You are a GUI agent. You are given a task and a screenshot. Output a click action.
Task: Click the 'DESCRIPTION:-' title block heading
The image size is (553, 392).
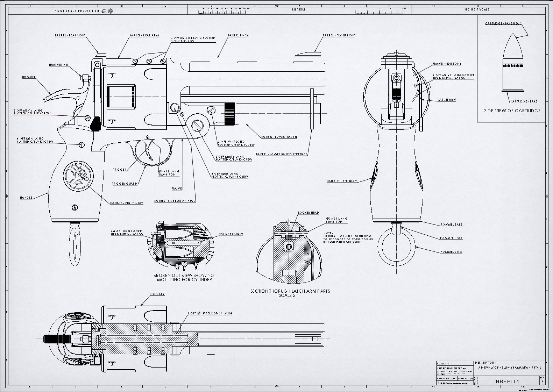[x=485, y=363]
